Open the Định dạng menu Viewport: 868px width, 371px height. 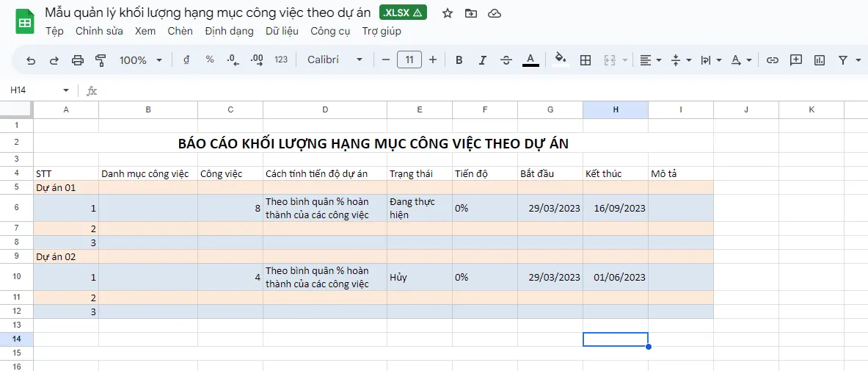click(229, 31)
